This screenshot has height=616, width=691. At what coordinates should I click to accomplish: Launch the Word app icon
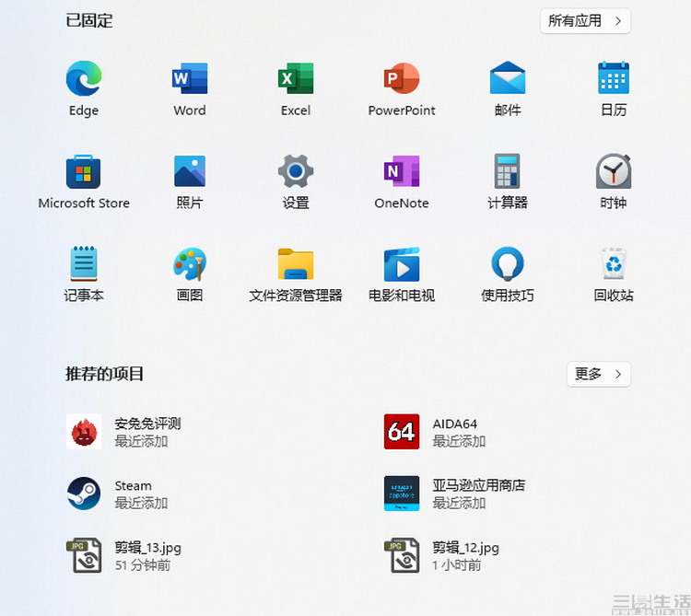click(190, 78)
